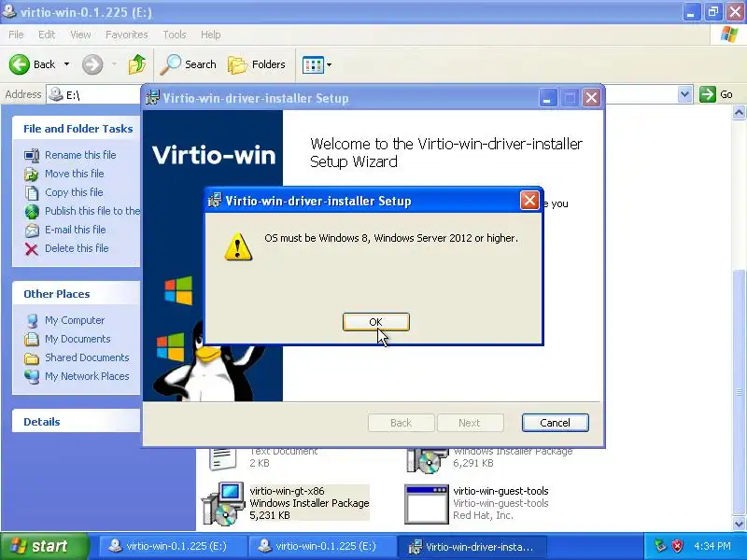
Task: Switch to first virtio-win-0.1.225 (E:) taskbar button
Action: point(173,546)
